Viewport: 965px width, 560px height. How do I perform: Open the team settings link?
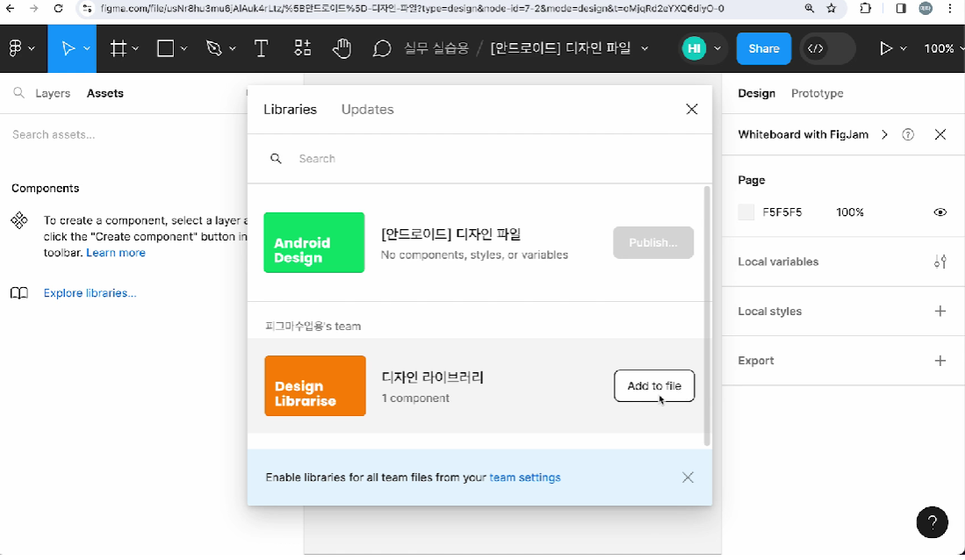(x=524, y=477)
